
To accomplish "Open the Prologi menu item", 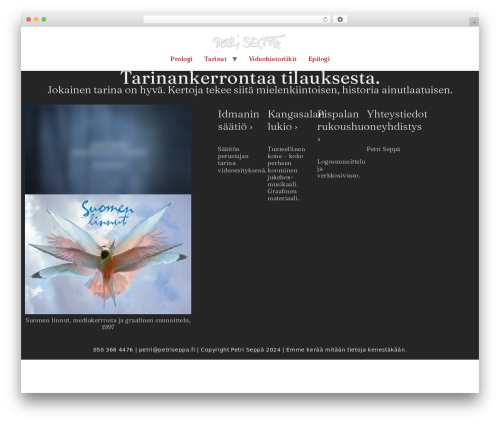I will (x=181, y=59).
